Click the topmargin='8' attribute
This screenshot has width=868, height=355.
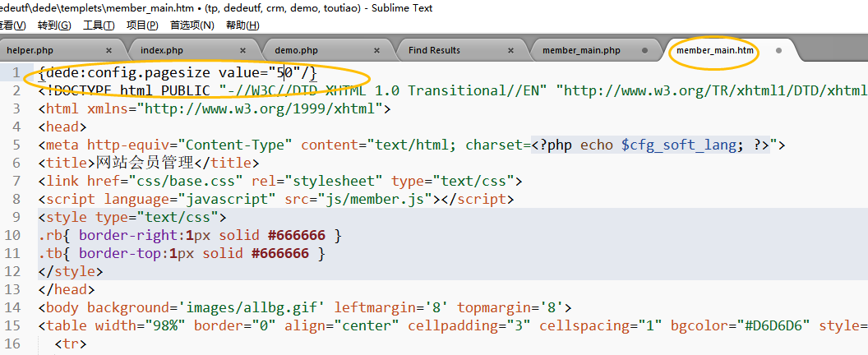510,307
